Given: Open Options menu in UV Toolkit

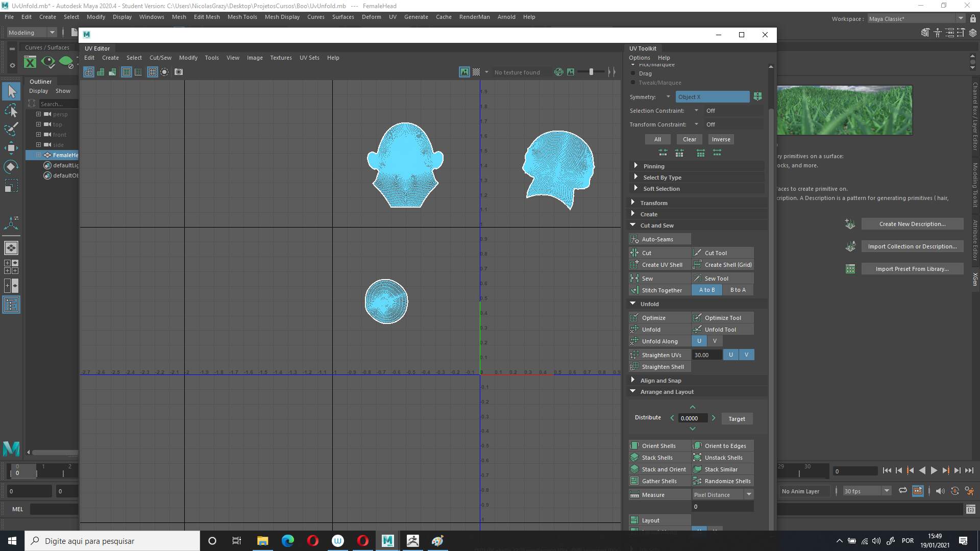Looking at the screenshot, I should click(x=640, y=58).
